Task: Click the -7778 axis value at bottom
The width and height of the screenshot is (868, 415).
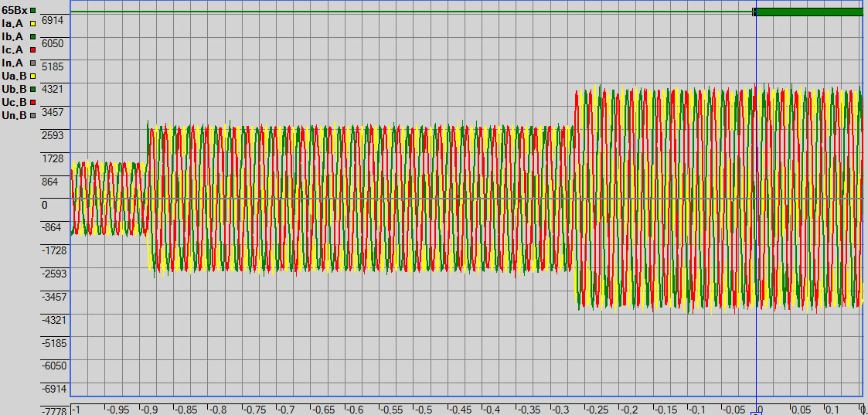Action: pyautogui.click(x=53, y=411)
